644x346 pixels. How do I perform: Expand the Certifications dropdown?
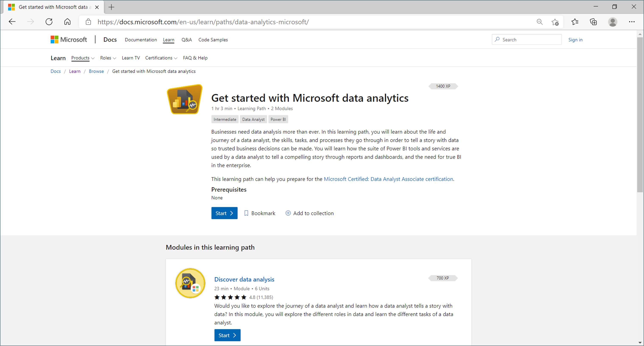(161, 58)
